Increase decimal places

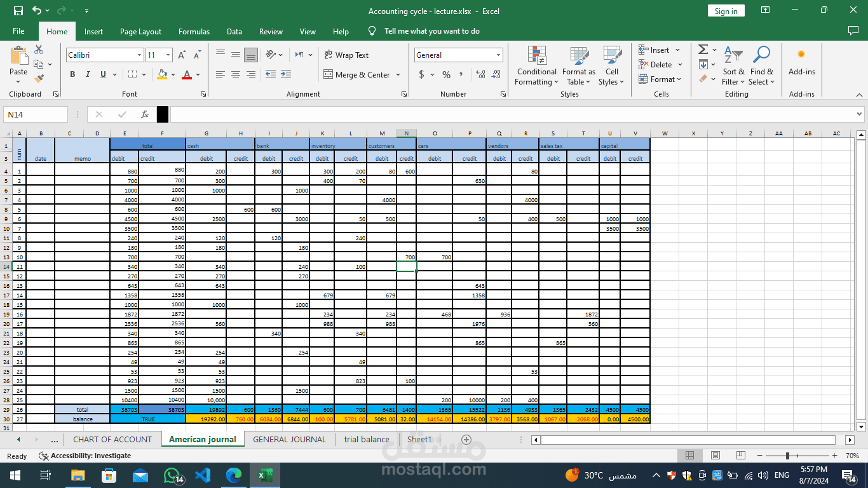tap(480, 74)
